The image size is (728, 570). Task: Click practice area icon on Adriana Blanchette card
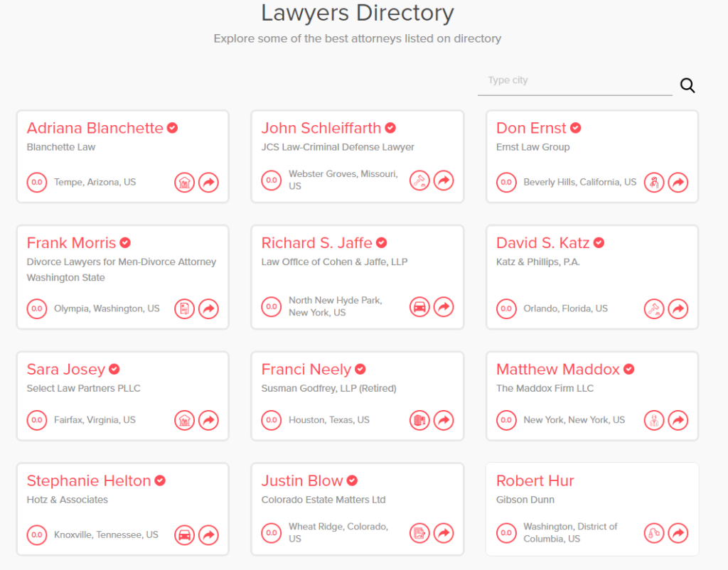(184, 183)
